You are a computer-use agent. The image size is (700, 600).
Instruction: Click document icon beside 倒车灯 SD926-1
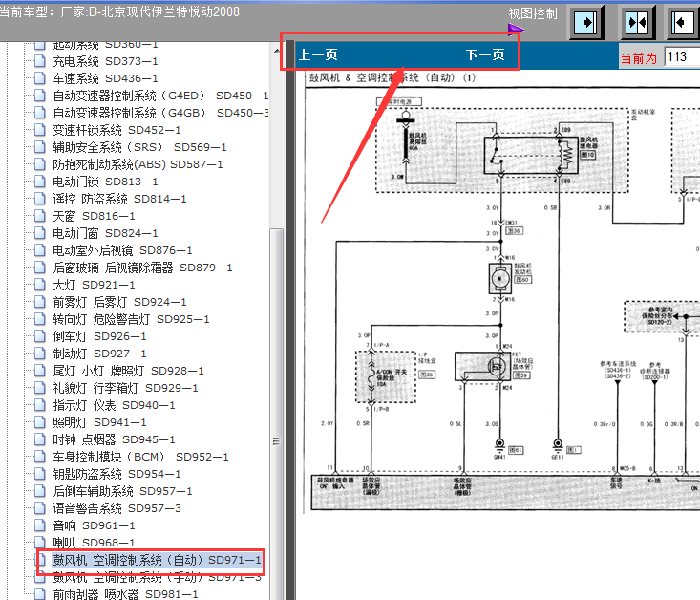pyautogui.click(x=40, y=336)
